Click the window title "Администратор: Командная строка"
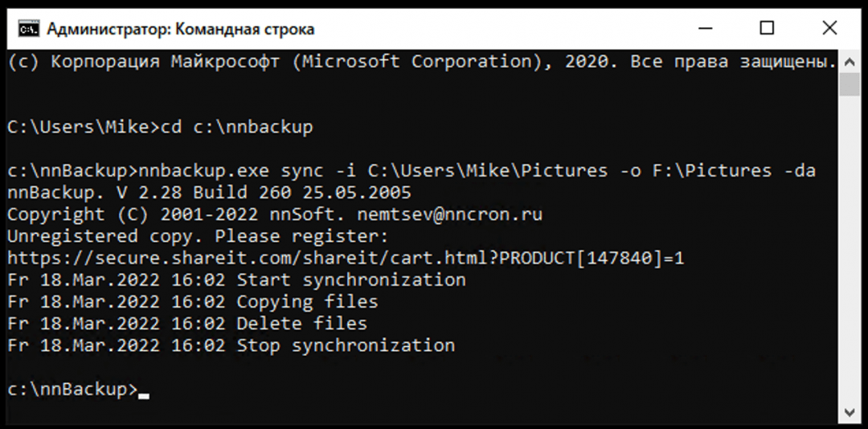Screen dimensions: 868x429 (180, 30)
